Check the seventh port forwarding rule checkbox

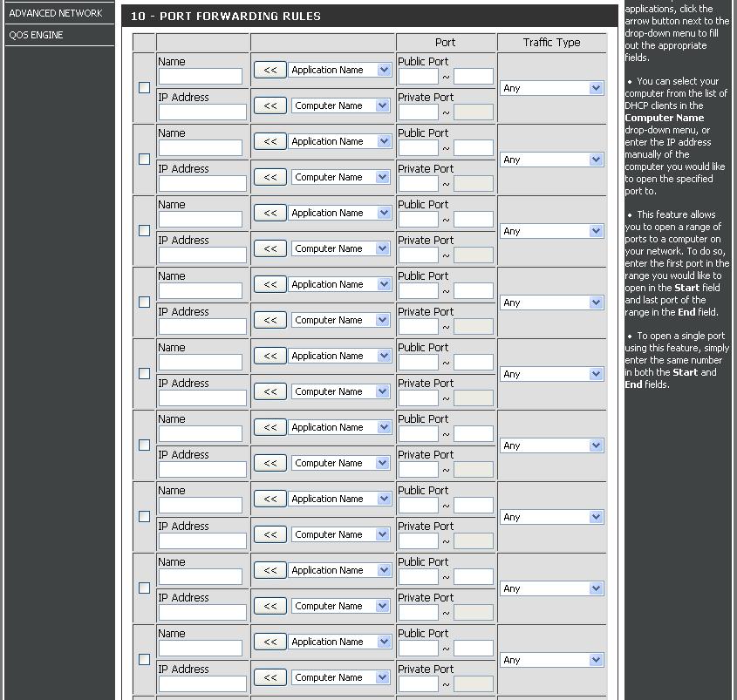[x=144, y=516]
